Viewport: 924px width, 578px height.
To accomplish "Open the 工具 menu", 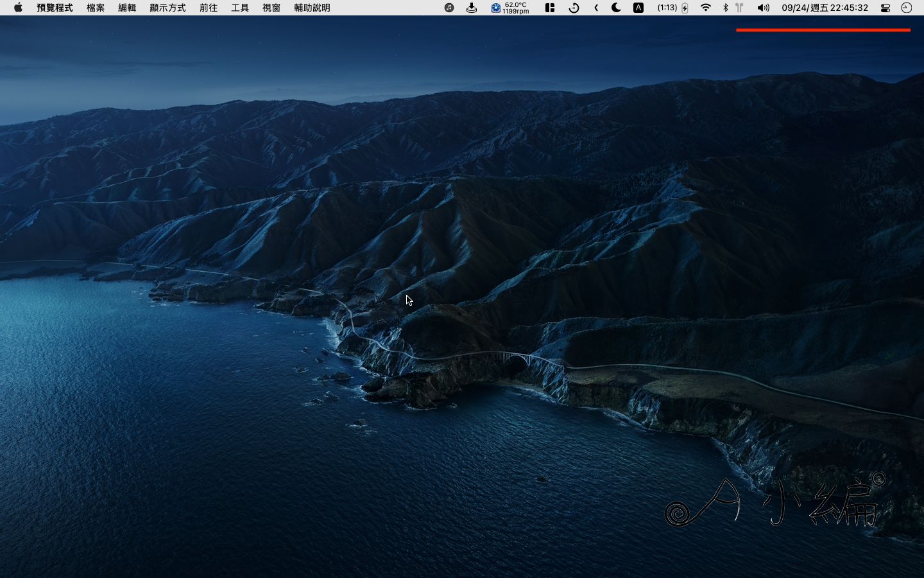I will tap(240, 8).
